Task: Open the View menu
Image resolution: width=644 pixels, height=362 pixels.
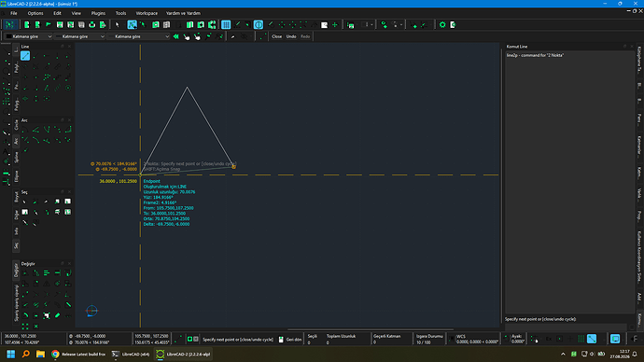Action: 76,13
